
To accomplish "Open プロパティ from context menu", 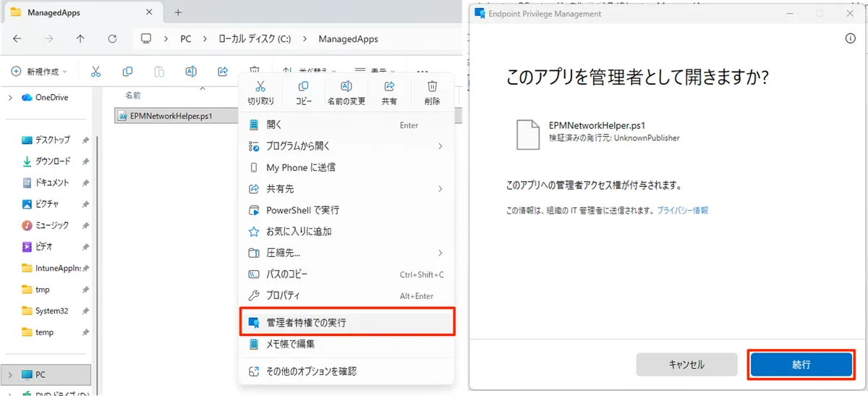I will [x=346, y=295].
